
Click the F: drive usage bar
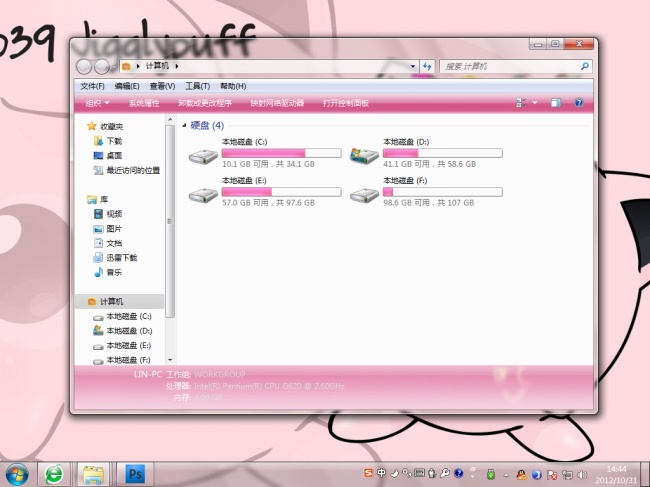click(x=442, y=191)
